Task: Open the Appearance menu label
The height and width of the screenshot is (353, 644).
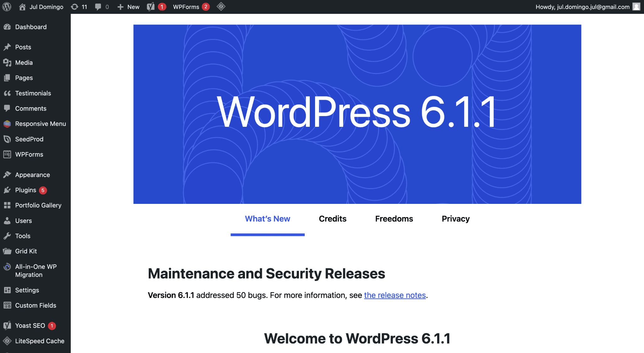Action: coord(32,175)
